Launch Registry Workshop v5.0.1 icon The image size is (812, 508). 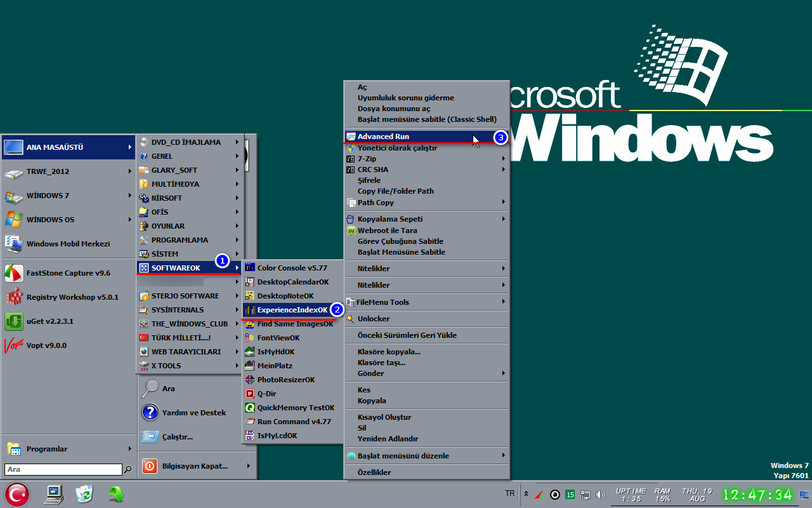(14, 297)
